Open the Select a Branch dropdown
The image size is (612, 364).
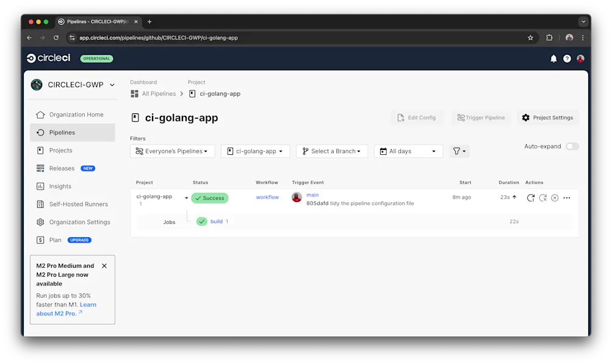tap(331, 151)
